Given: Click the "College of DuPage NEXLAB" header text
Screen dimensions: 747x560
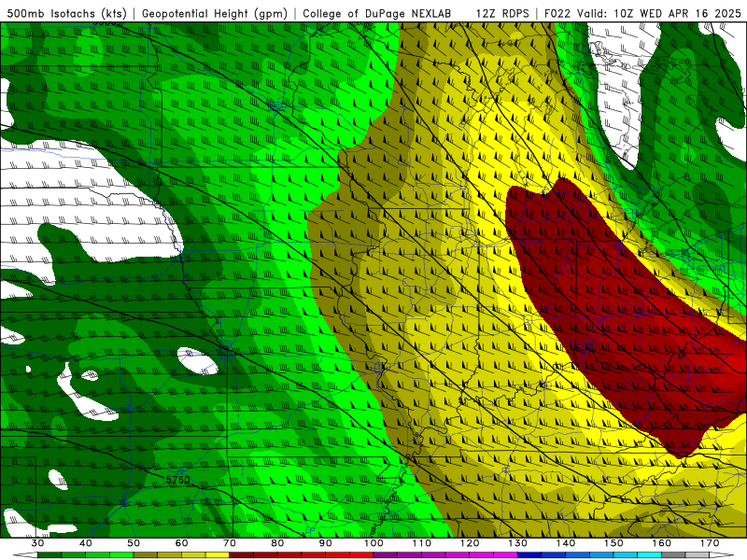Looking at the screenshot, I should 377,13.
